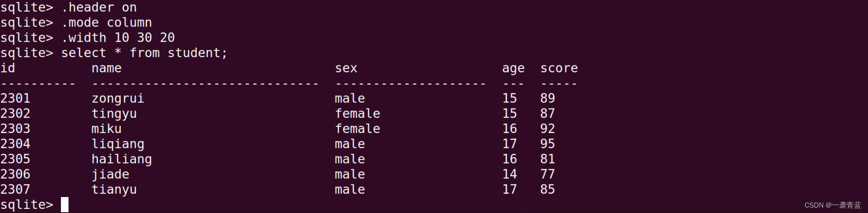Screen dimensions: 868x213
Task: Click the student name tianyu
Action: [114, 189]
